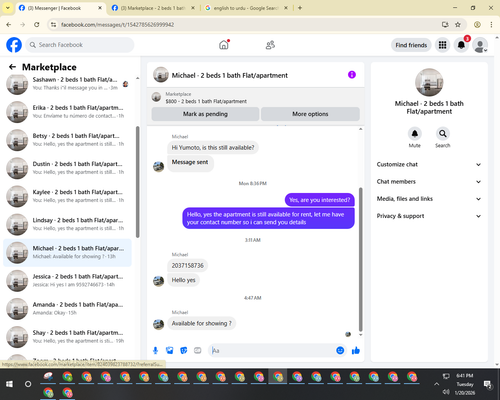Switch to the Marketplace browser tab
This screenshot has height=400, width=500.
pyautogui.click(x=153, y=8)
